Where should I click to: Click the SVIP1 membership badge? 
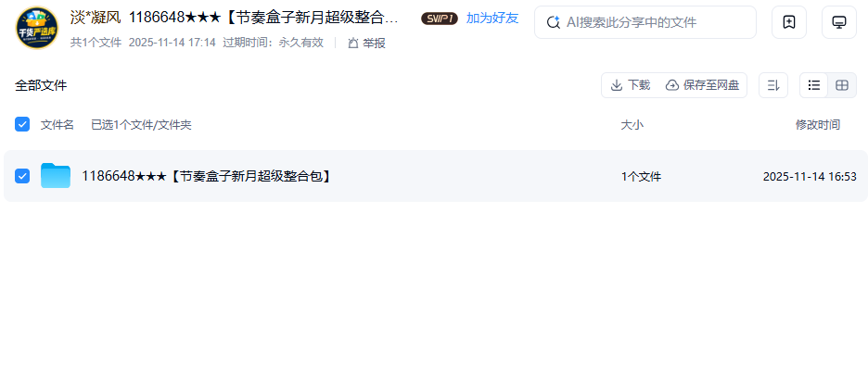pos(440,19)
